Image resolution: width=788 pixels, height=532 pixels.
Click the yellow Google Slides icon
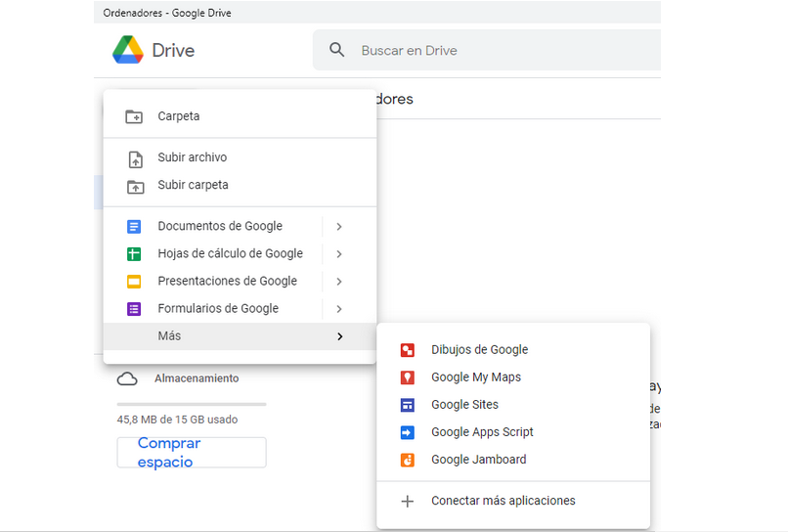[x=134, y=281]
